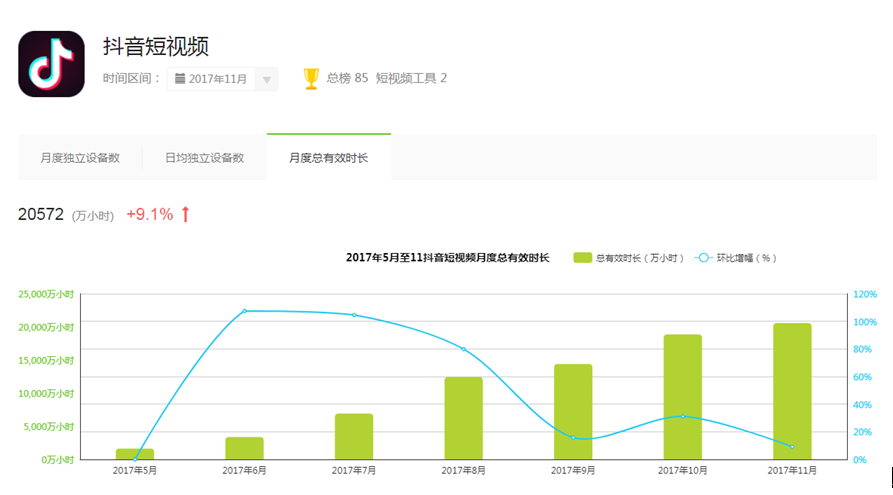
Task: Select the 月度总有效时长 tab
Action: pyautogui.click(x=329, y=158)
